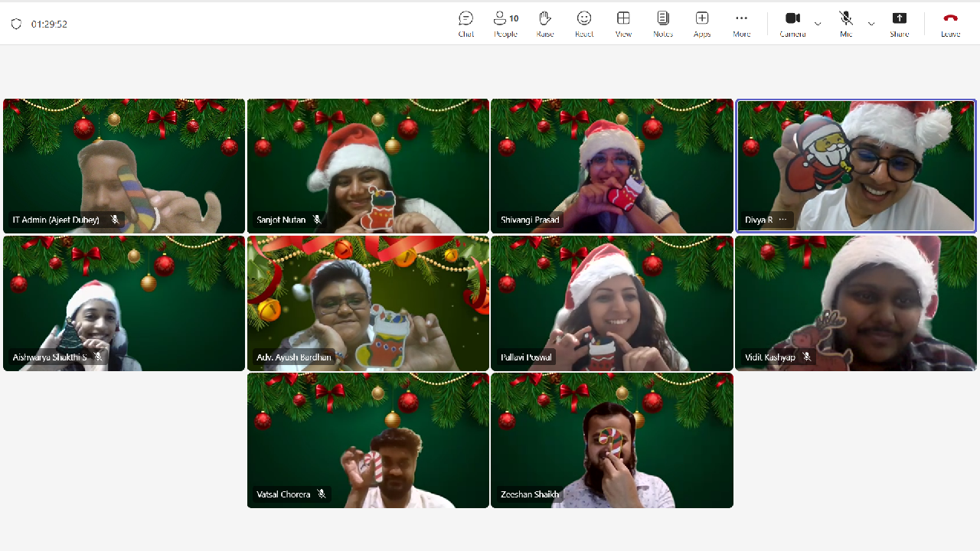
Task: Click the Sanjot Nutan name label
Action: (280, 220)
